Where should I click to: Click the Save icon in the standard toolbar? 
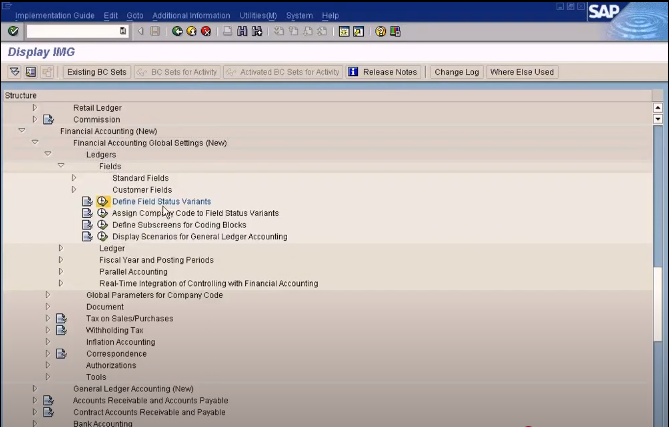tap(155, 31)
